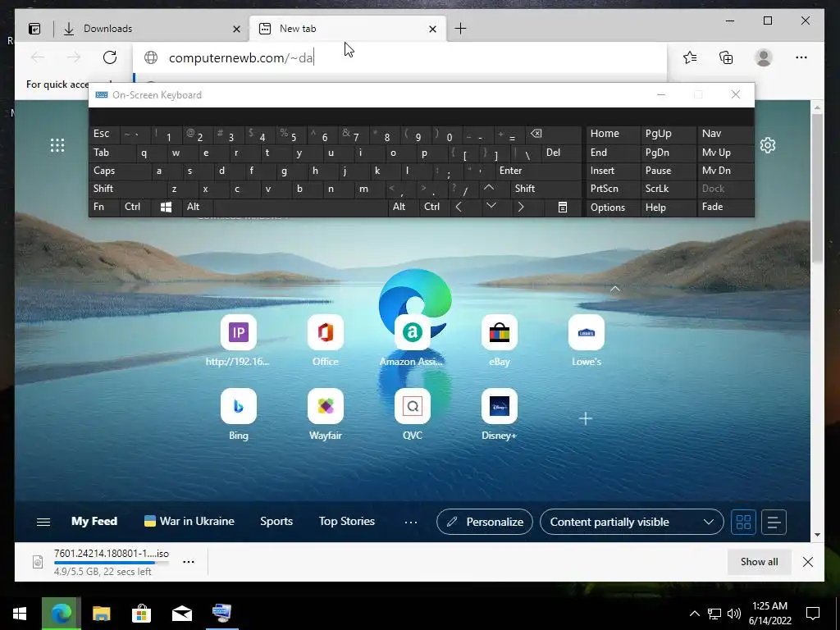Open the new tab with plus icon

tap(460, 29)
